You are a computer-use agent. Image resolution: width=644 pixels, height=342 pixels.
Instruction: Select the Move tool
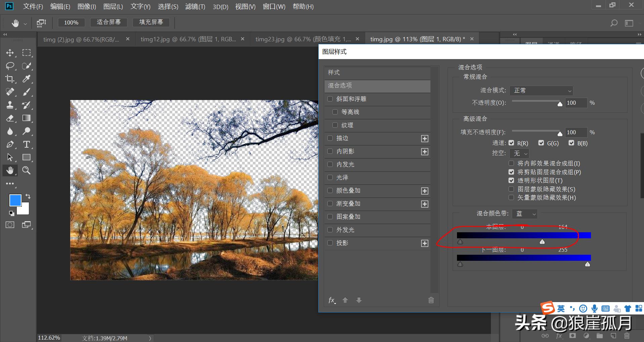pyautogui.click(x=10, y=53)
